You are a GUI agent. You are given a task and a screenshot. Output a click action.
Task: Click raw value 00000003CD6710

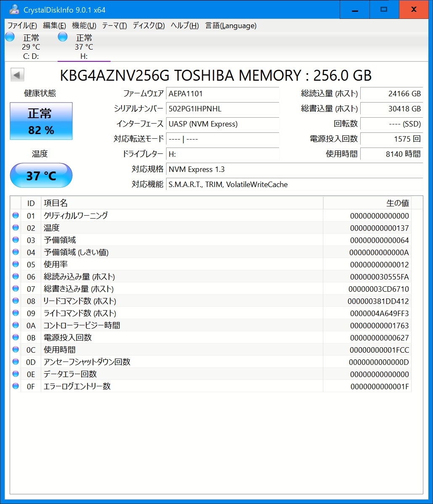tap(379, 289)
